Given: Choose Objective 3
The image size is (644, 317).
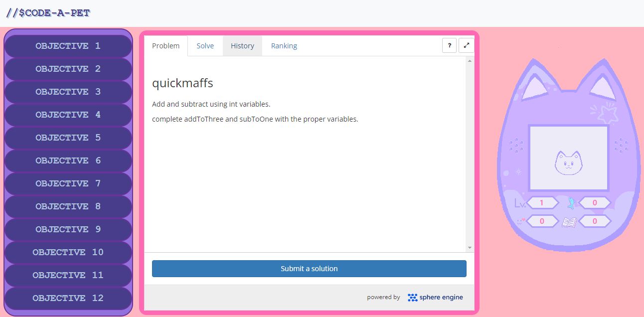Looking at the screenshot, I should point(68,92).
